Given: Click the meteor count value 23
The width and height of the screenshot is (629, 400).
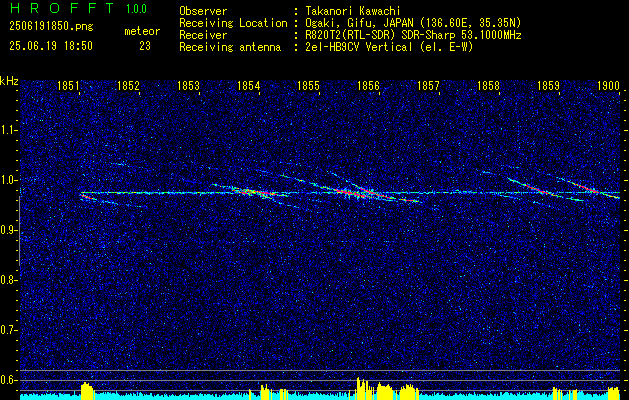Looking at the screenshot, I should click(x=145, y=46).
